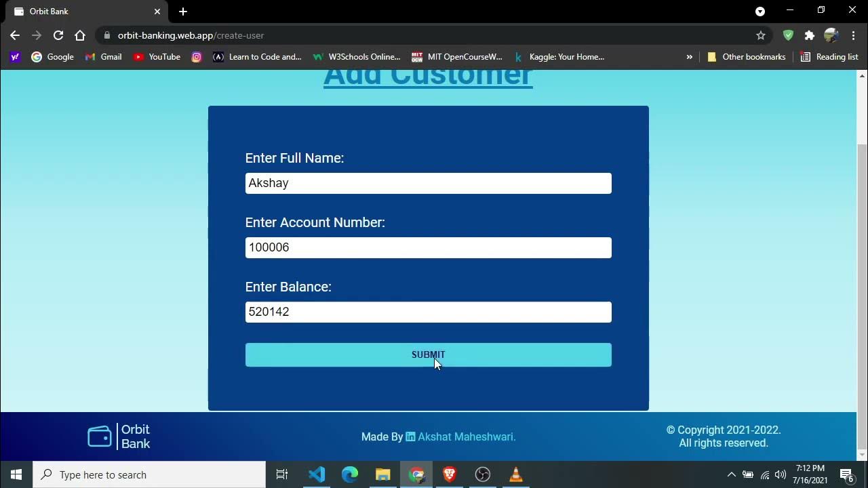Viewport: 868px width, 488px height.
Task: Reload the page with refresh icon
Action: [58, 35]
